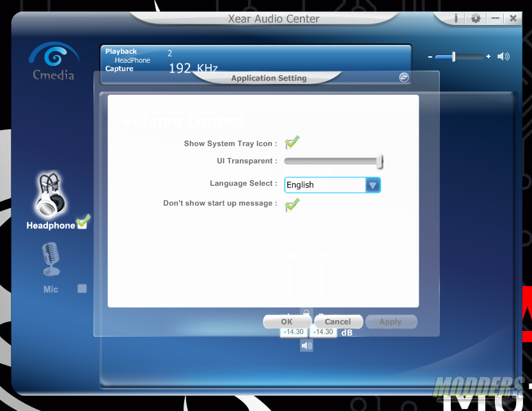Click the OK button
The width and height of the screenshot is (532, 411).
coord(287,321)
